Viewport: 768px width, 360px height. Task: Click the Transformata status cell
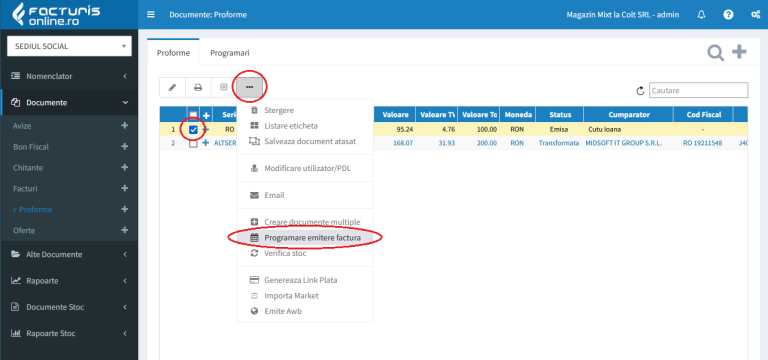pyautogui.click(x=559, y=143)
